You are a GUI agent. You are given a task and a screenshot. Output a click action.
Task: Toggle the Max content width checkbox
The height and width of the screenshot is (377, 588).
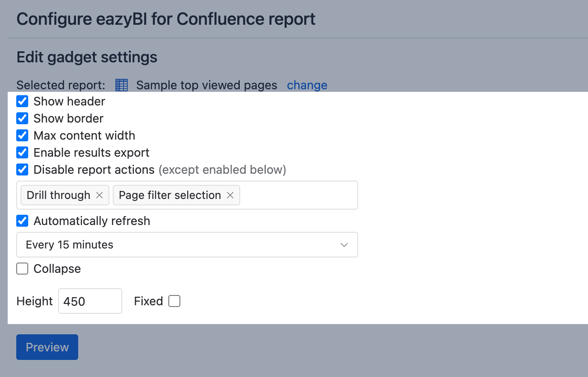click(22, 135)
